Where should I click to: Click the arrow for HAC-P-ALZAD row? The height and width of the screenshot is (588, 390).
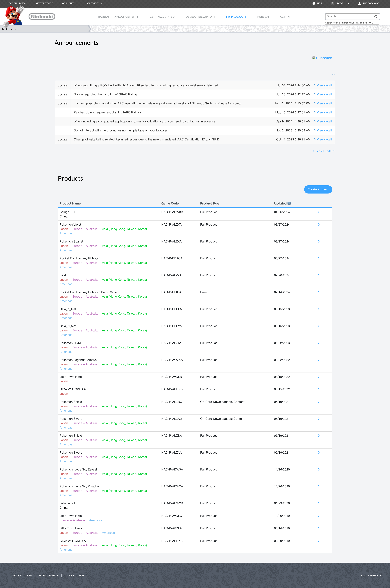point(319,419)
